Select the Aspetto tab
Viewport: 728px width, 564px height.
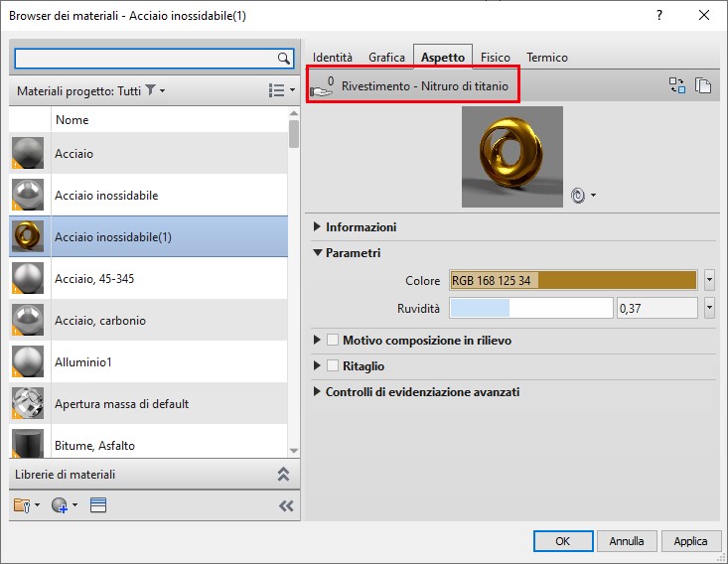tap(443, 58)
